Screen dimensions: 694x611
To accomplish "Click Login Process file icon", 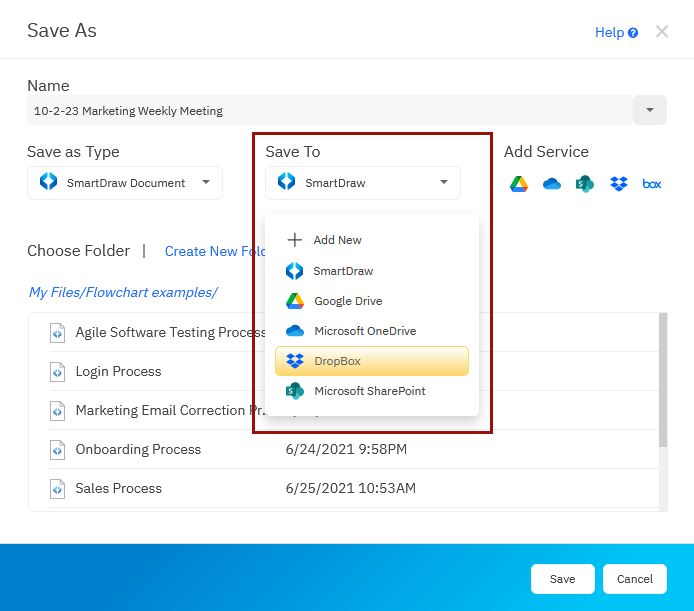I will coord(58,372).
